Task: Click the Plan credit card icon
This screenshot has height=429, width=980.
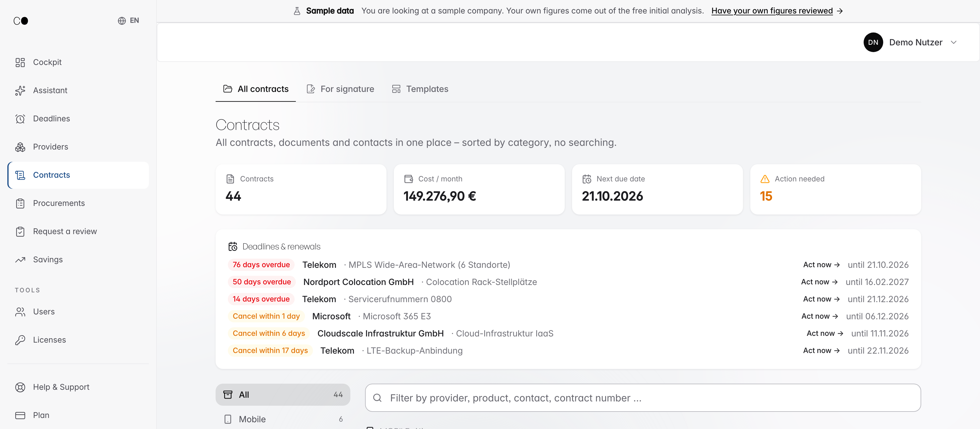Action: pyautogui.click(x=20, y=415)
